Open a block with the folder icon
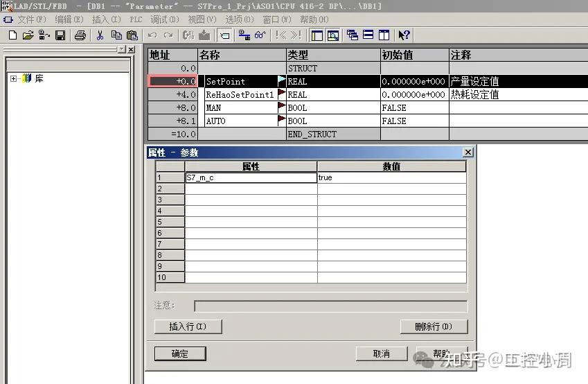588x384 pixels. [28, 35]
